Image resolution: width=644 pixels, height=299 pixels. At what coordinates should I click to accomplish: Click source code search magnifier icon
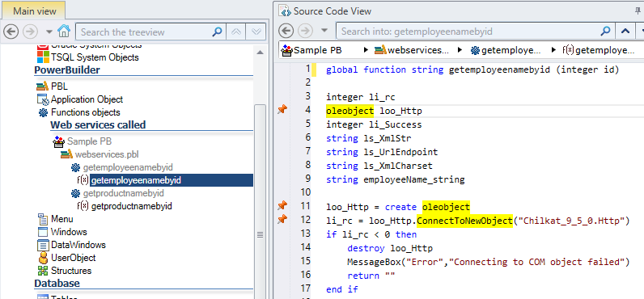605,32
